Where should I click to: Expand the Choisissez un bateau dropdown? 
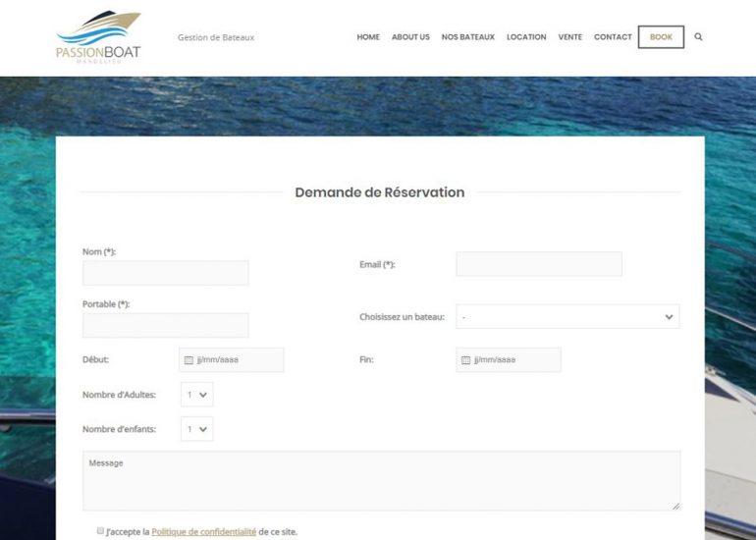point(567,317)
